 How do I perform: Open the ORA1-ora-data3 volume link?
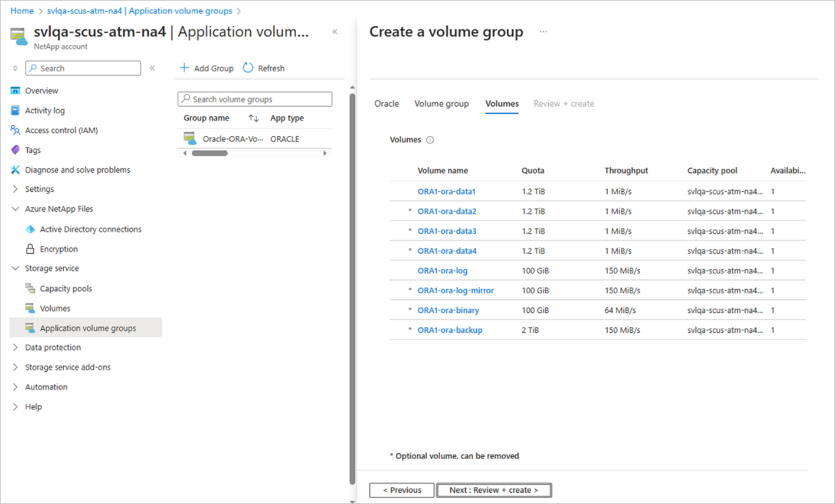click(447, 231)
